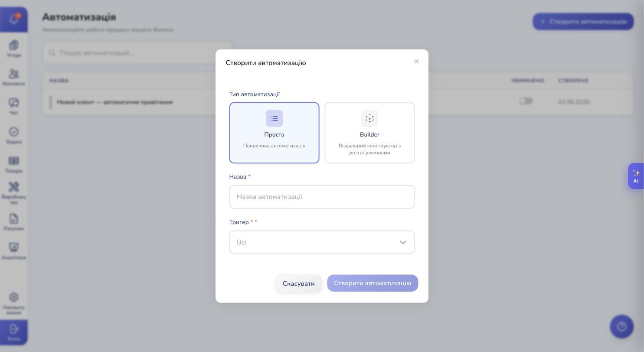The height and width of the screenshot is (352, 644).
Task: Click the СТВОРЕНО column header
Action: [573, 81]
